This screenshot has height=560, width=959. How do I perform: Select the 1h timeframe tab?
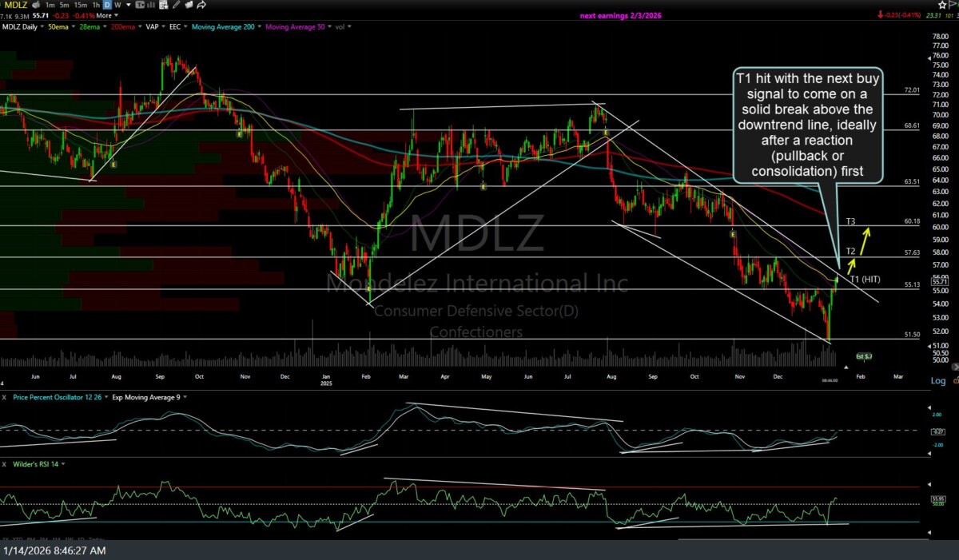(95, 5)
